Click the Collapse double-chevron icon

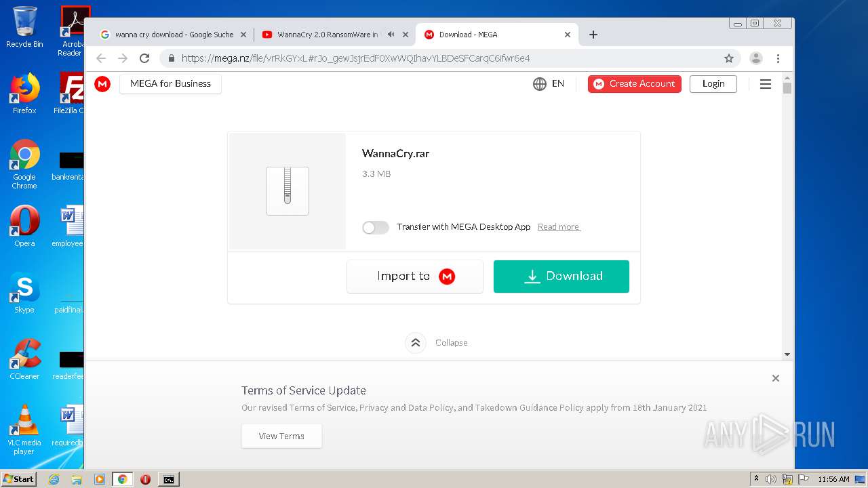416,343
